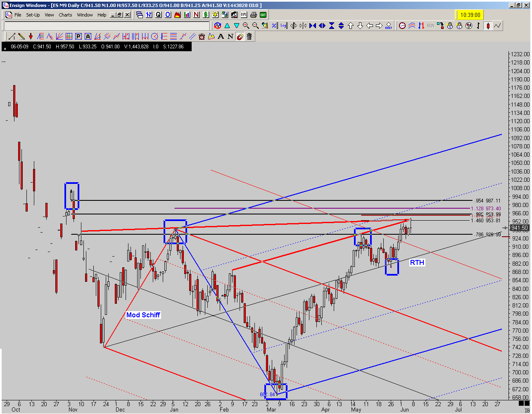Viewport: 532px width, 414px height.
Task: Open the Set-Up menu
Action: click(33, 15)
